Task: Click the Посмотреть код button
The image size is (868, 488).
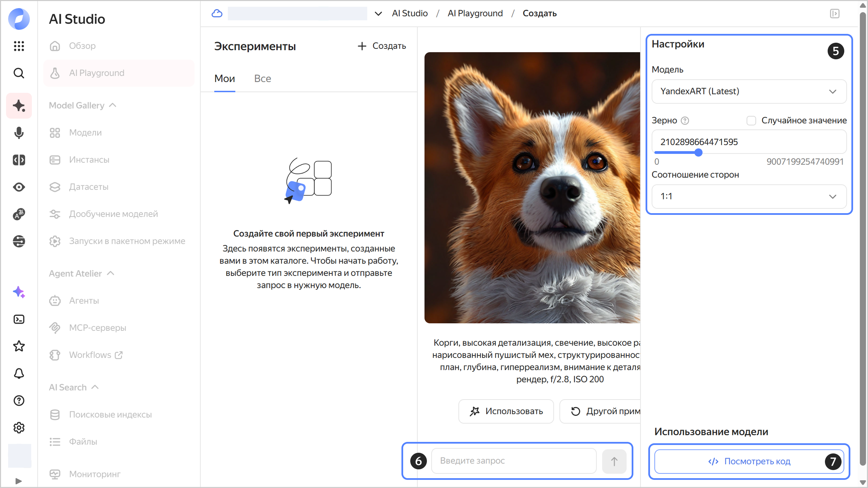Action: [x=749, y=461]
